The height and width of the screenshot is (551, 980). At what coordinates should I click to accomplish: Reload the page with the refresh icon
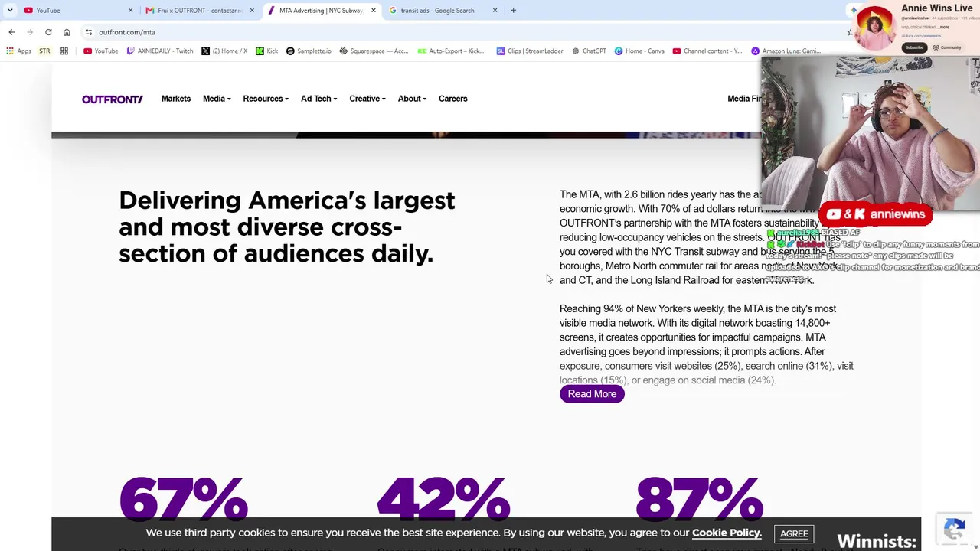(48, 32)
